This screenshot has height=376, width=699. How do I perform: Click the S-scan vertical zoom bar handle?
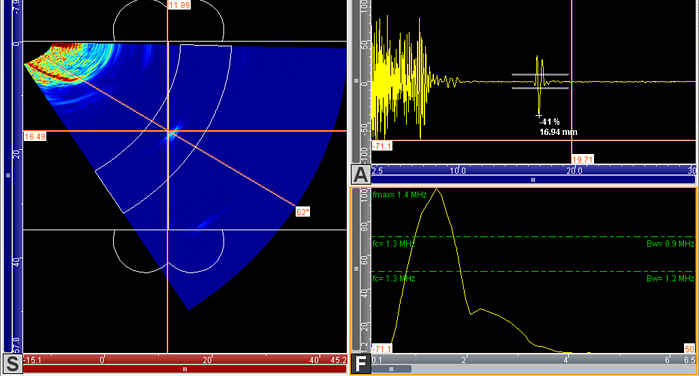pyautogui.click(x=8, y=176)
